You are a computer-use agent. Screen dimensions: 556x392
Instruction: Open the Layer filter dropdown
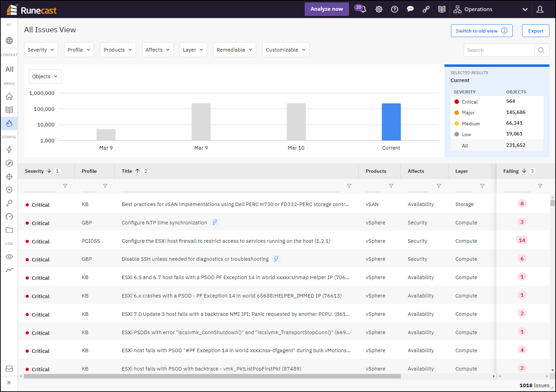[x=193, y=50]
